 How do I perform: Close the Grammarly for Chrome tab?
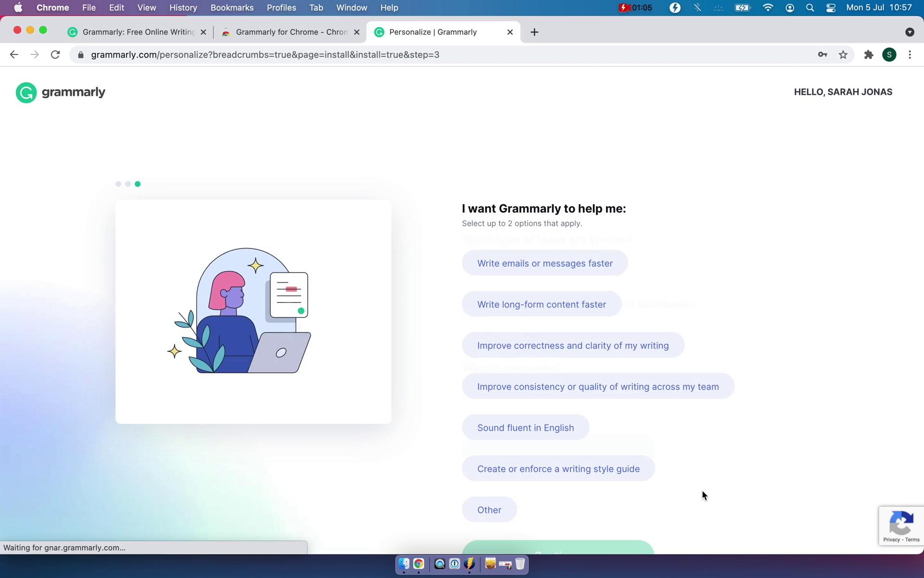[357, 32]
